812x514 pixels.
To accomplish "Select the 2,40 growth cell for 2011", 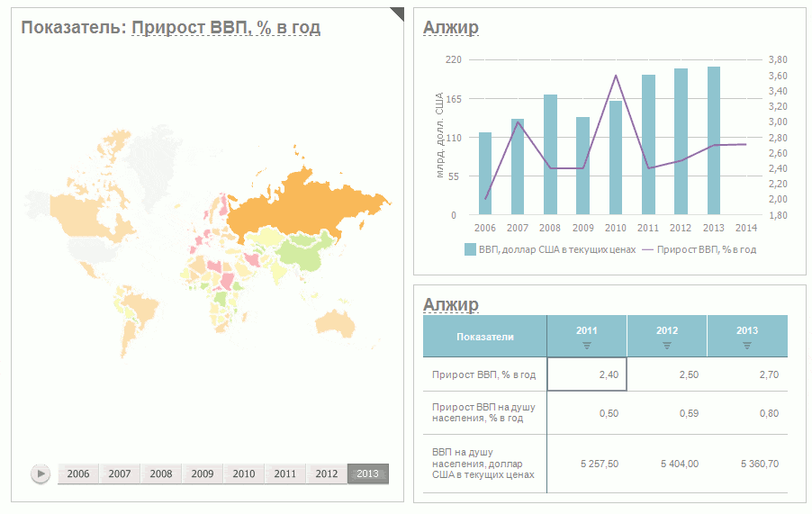I will click(x=587, y=374).
